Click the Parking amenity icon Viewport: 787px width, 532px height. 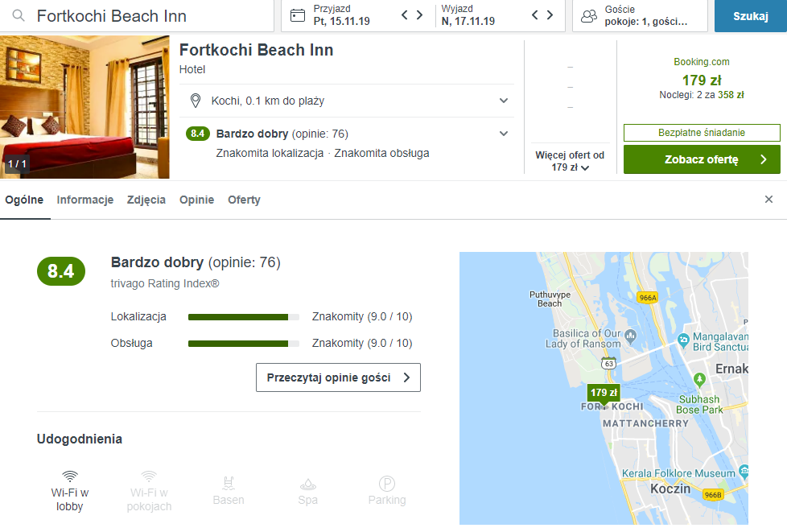click(x=387, y=484)
